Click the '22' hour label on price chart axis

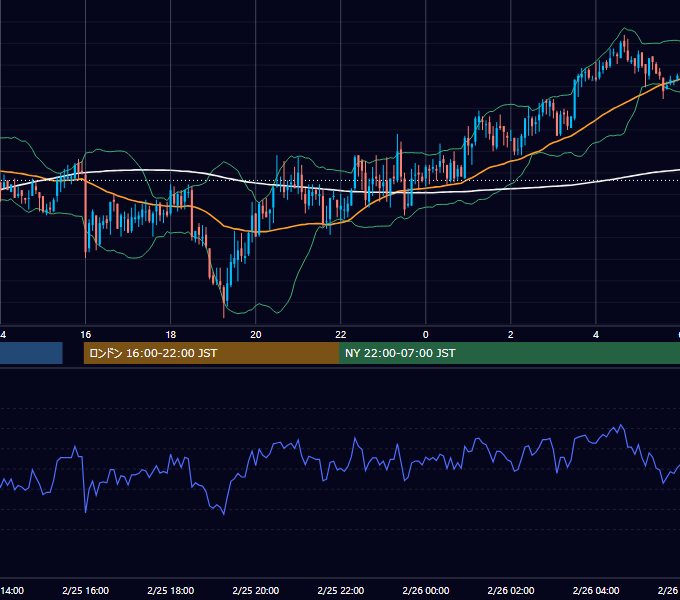[x=340, y=335]
